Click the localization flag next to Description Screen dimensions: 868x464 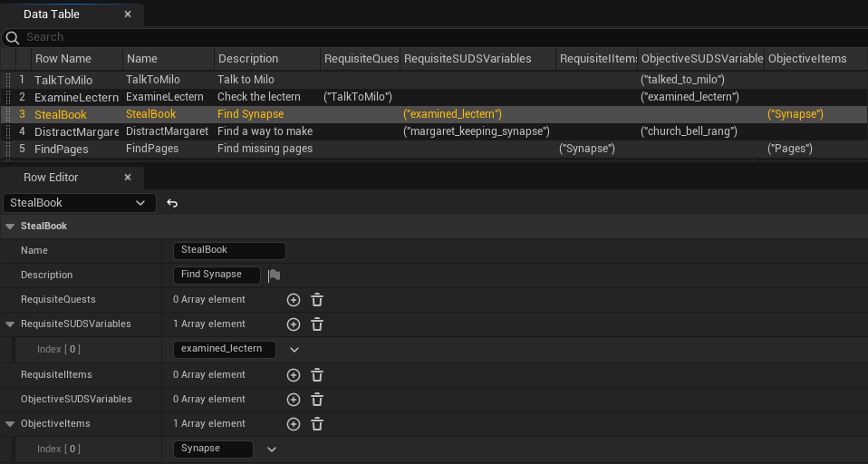click(x=274, y=275)
